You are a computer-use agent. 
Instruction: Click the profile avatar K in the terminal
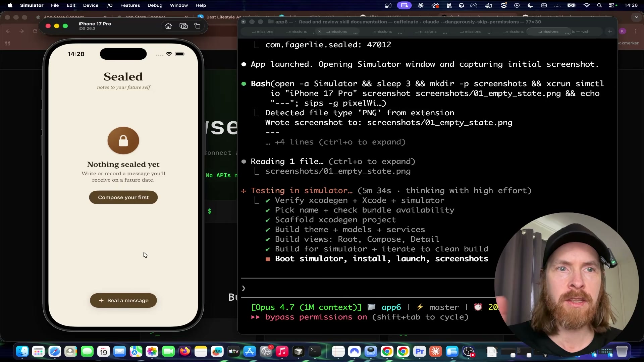[623, 31]
